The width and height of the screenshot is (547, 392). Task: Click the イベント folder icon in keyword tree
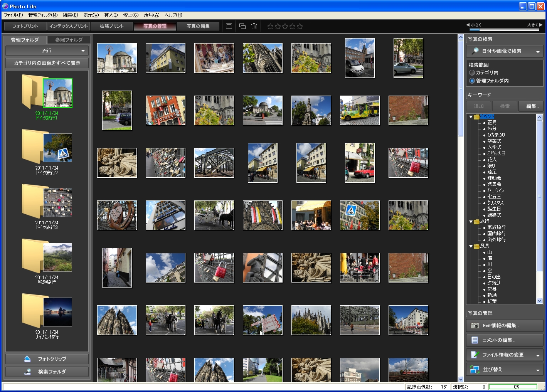[x=477, y=116]
